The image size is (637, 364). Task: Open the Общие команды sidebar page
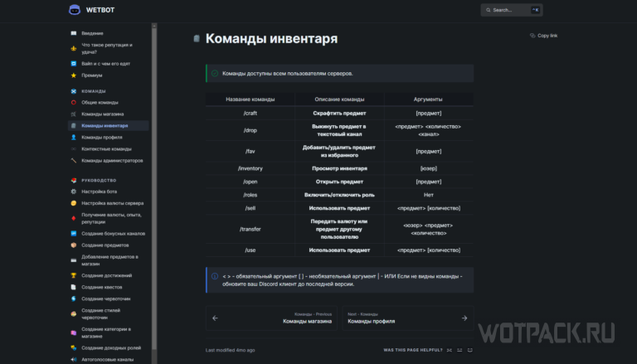click(97, 103)
